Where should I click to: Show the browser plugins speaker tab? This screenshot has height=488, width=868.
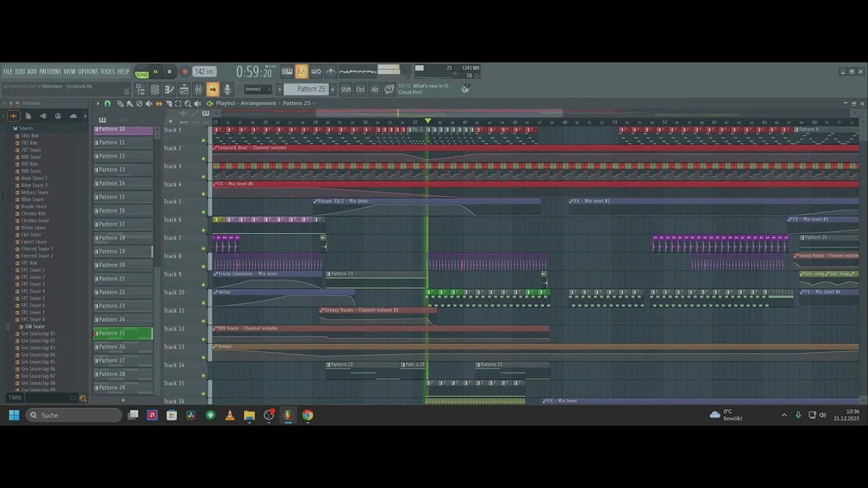[43, 116]
